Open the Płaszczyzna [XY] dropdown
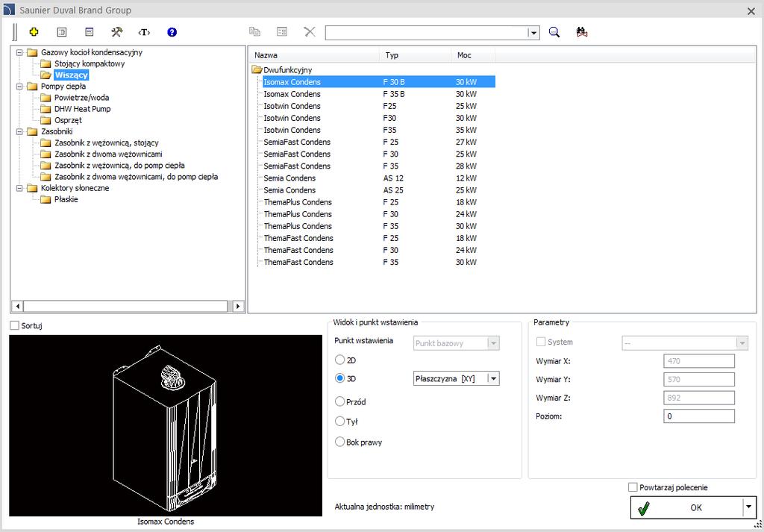 [494, 378]
